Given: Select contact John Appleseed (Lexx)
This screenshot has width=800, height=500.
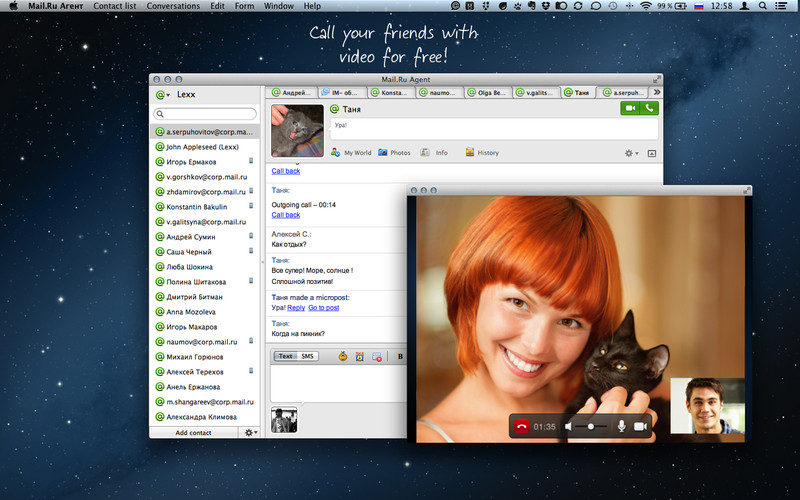Looking at the screenshot, I should pos(205,147).
